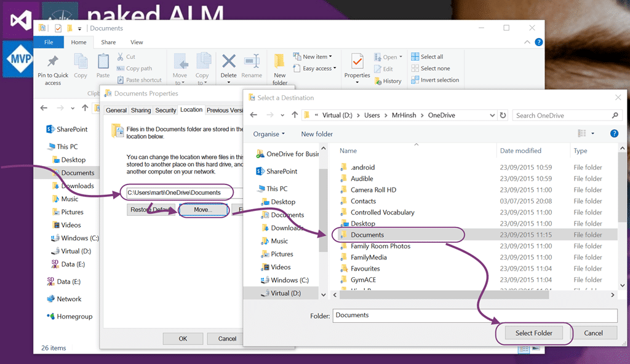630x364 pixels.
Task: Click the horizontal scrollbar in file list
Action: [444, 295]
